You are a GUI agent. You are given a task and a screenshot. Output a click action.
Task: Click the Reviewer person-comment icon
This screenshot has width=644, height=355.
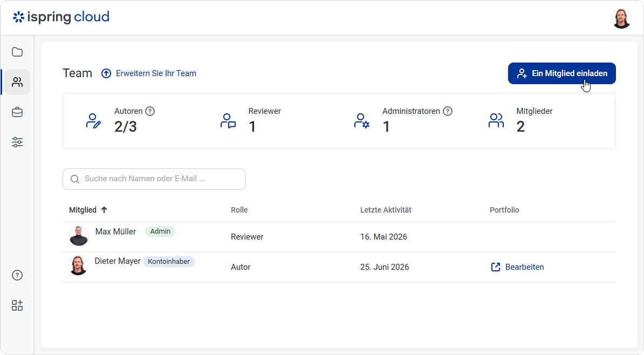pyautogui.click(x=228, y=121)
